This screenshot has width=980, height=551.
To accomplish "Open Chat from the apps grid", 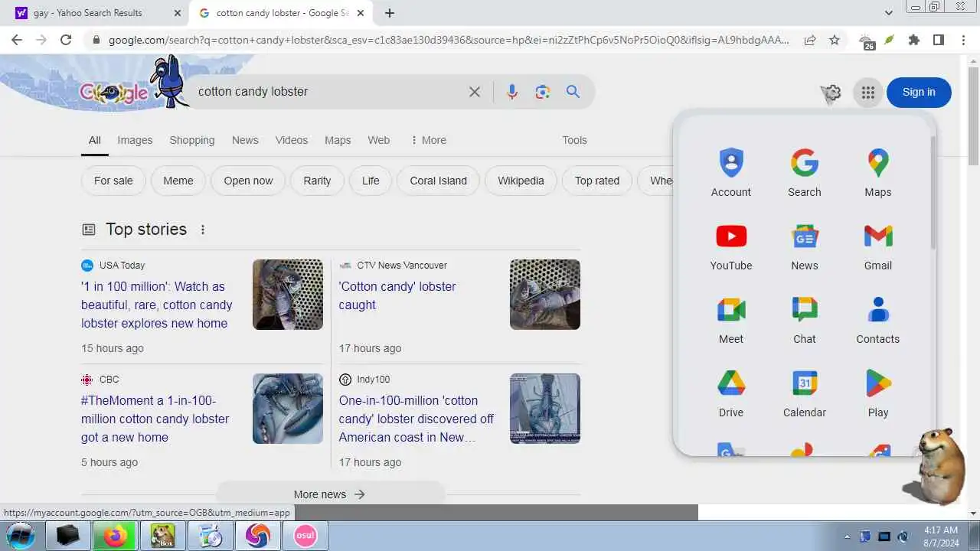I will coord(804,321).
